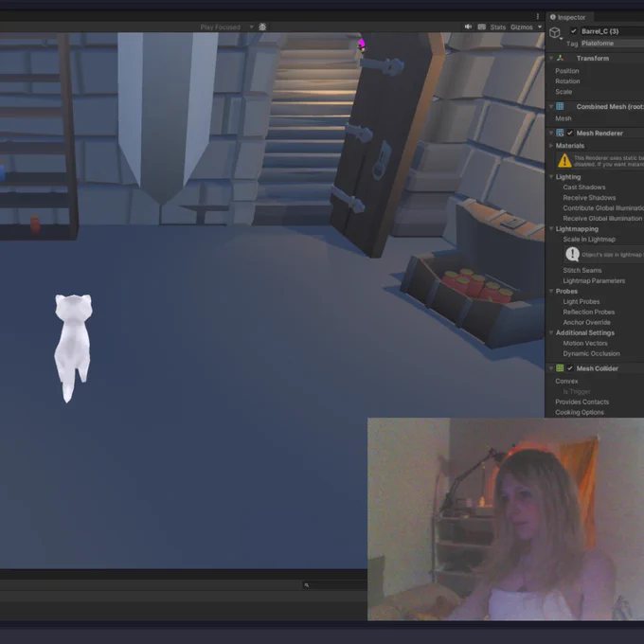The image size is (644, 644).
Task: Click the Receive Shadows property
Action: click(589, 198)
